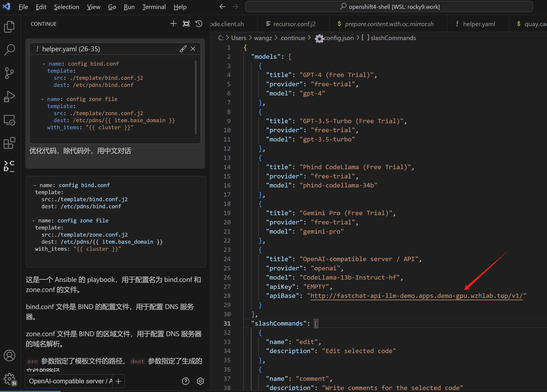Screen dimensions: 547x392
Task: Open the Run and Debug view
Action: (9, 96)
